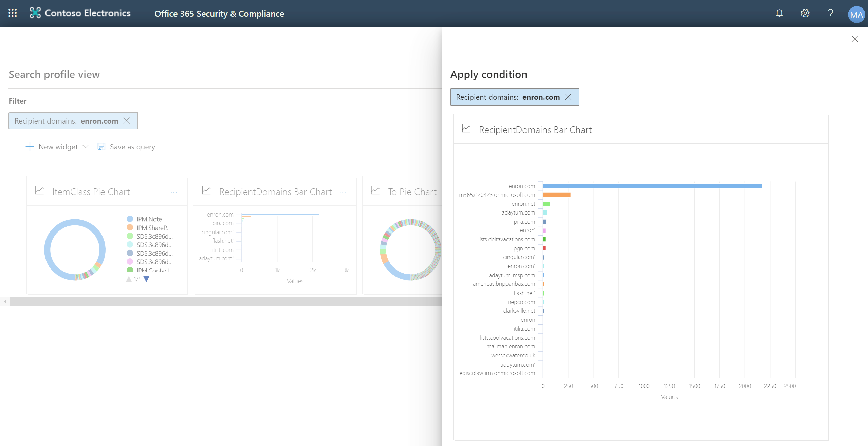Go to next legend page arrow

click(x=146, y=279)
